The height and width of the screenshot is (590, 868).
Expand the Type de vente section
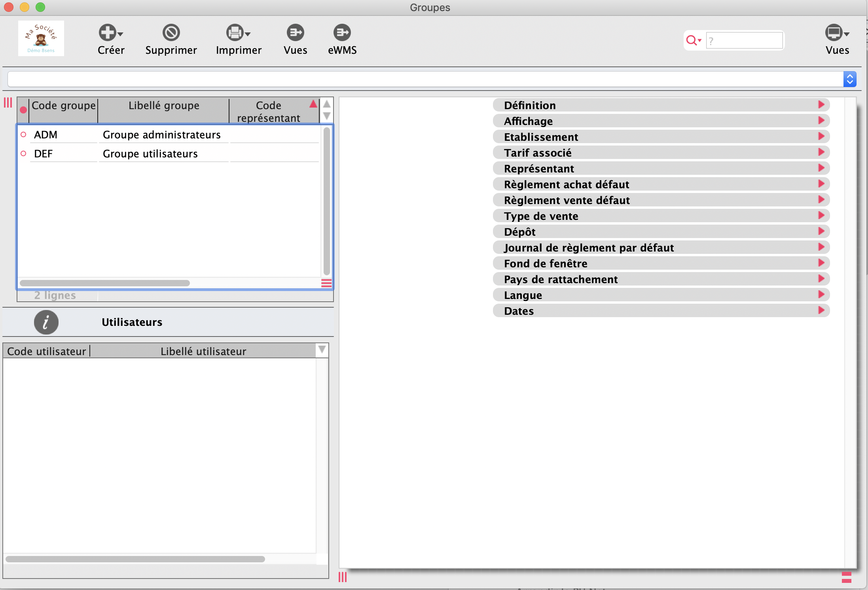[661, 216]
